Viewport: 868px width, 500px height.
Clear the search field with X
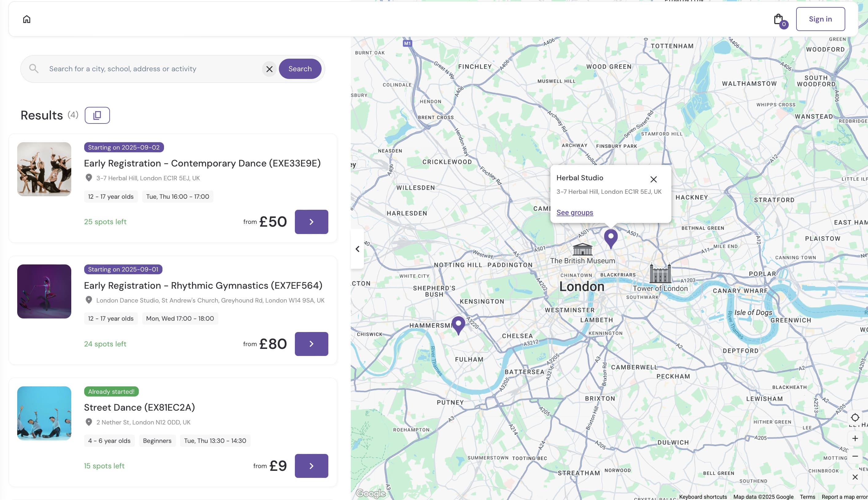coord(270,69)
